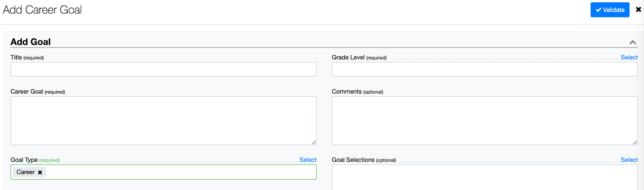
Task: Close the Add Career Goal dialog
Action: point(638,9)
